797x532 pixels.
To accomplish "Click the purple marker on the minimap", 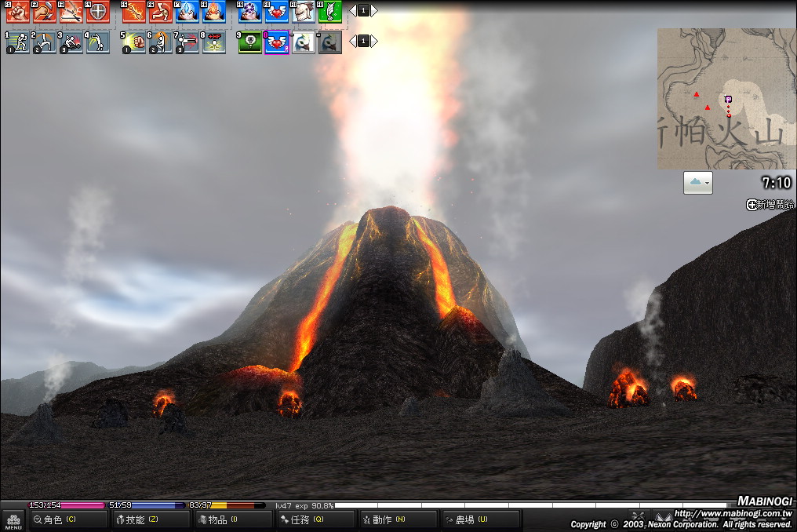I will [728, 99].
